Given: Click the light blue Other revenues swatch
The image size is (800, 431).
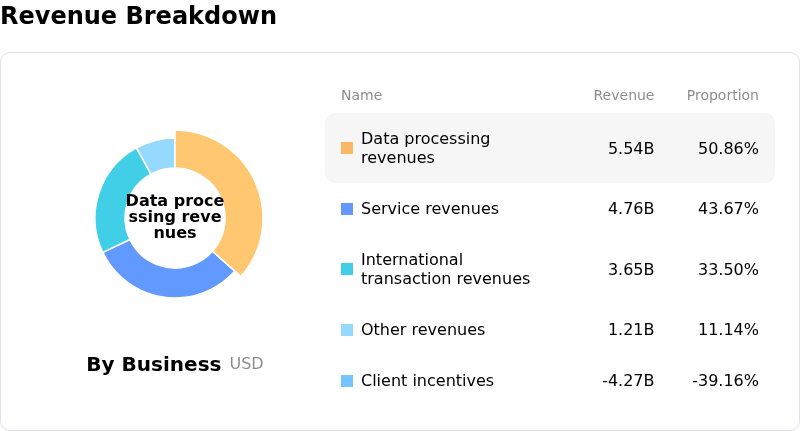Looking at the screenshot, I should (x=347, y=330).
